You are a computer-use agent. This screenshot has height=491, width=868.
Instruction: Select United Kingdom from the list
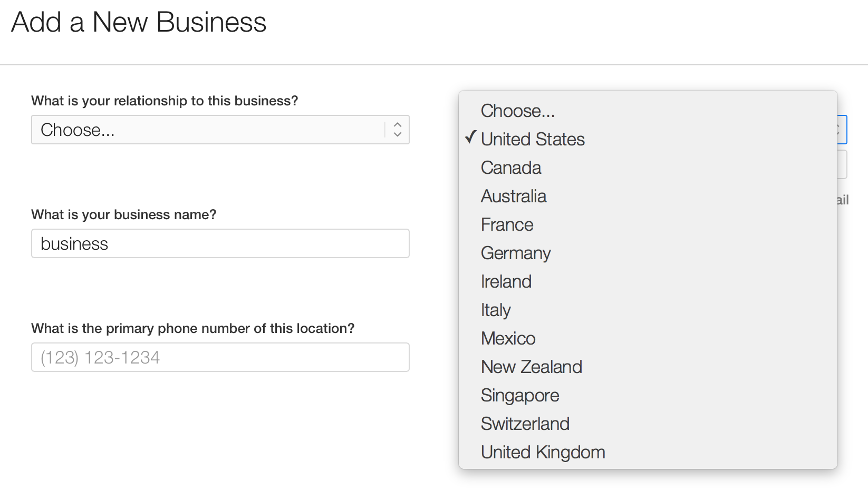click(x=543, y=452)
